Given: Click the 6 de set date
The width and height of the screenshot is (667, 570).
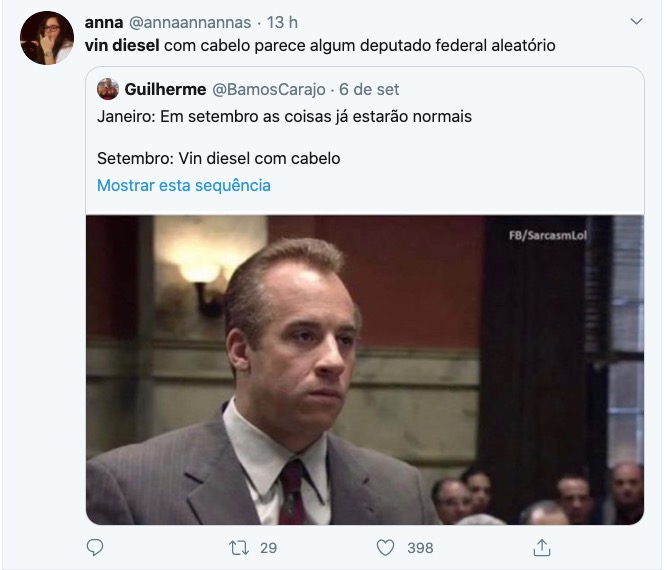Looking at the screenshot, I should [x=369, y=89].
